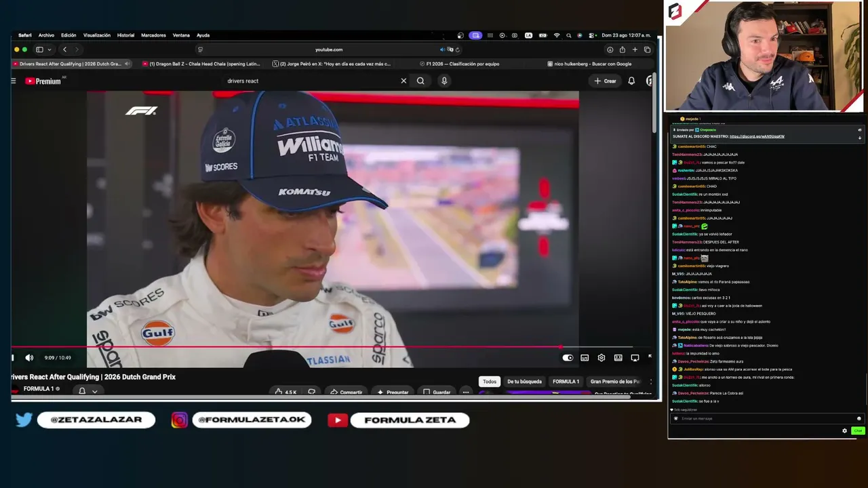Open the YouTube guide hamburger menu
The width and height of the screenshot is (868, 488).
13,81
